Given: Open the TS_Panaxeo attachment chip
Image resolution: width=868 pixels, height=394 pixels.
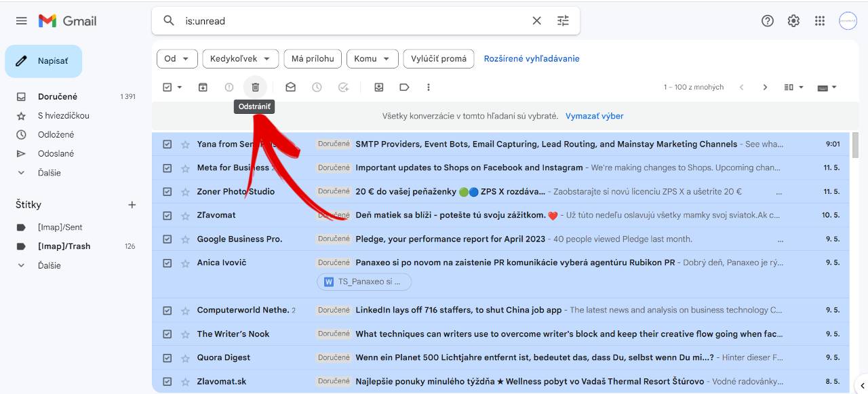Looking at the screenshot, I should click(364, 281).
